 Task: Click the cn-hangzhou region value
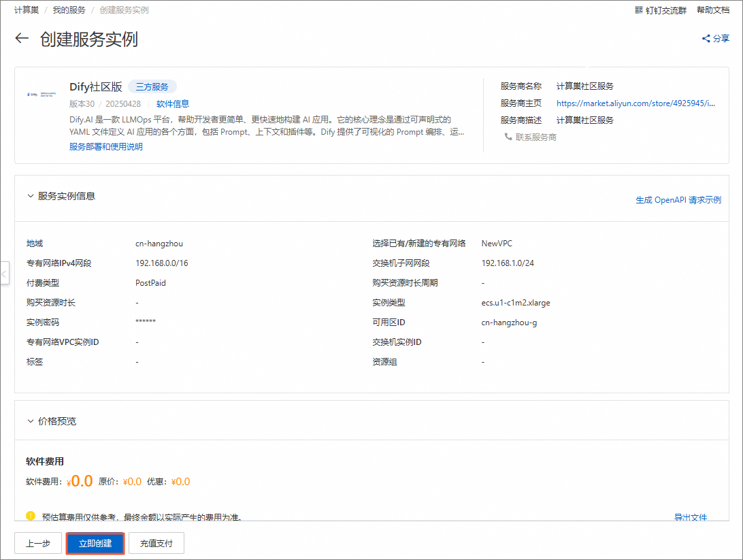pyautogui.click(x=159, y=244)
